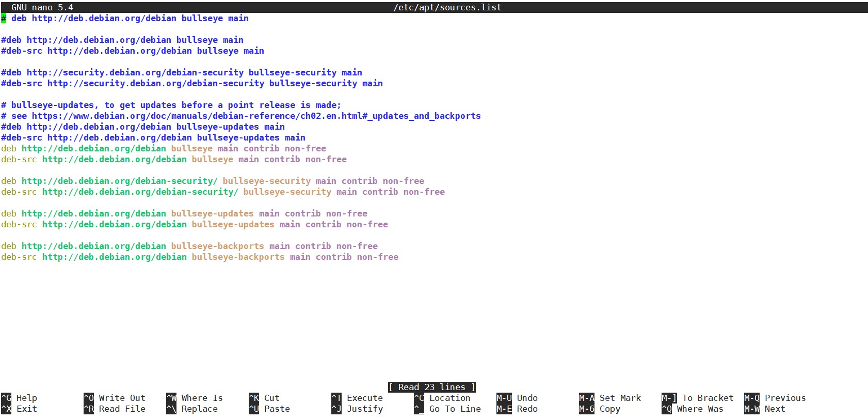Click 'deb-src ... bullseye main contrib non-free' line
The image size is (868, 419).
(x=174, y=159)
